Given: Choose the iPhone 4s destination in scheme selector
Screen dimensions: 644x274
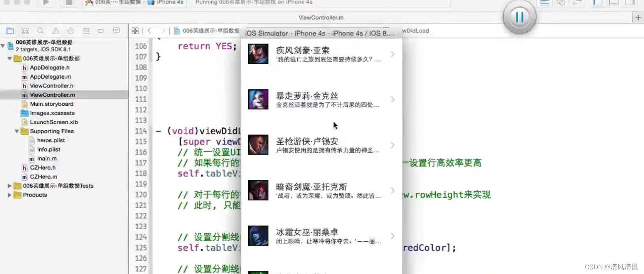Looking at the screenshot, I should pos(166,2).
